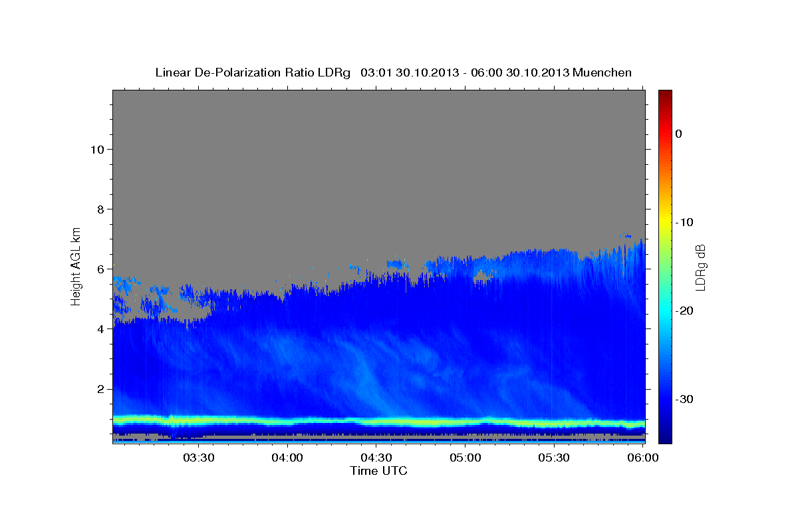Image resolution: width=798 pixels, height=532 pixels.
Task: Click the height tick label 6
Action: click(100, 269)
